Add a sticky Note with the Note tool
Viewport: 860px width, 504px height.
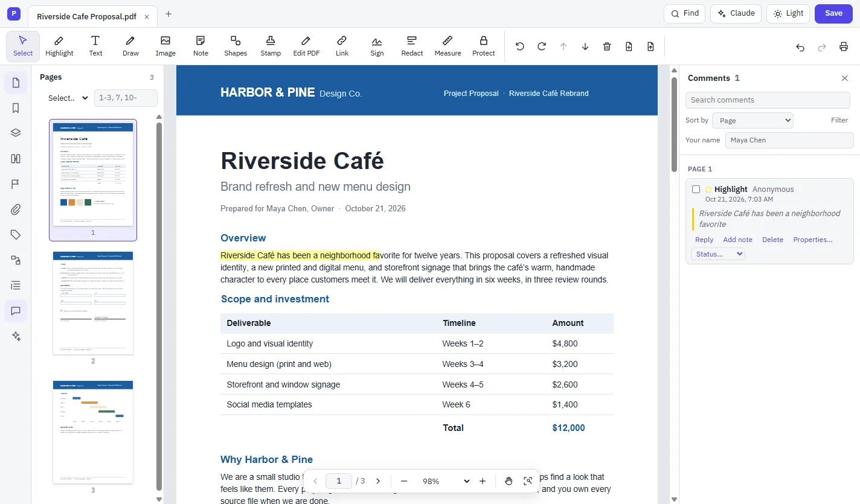pos(201,46)
